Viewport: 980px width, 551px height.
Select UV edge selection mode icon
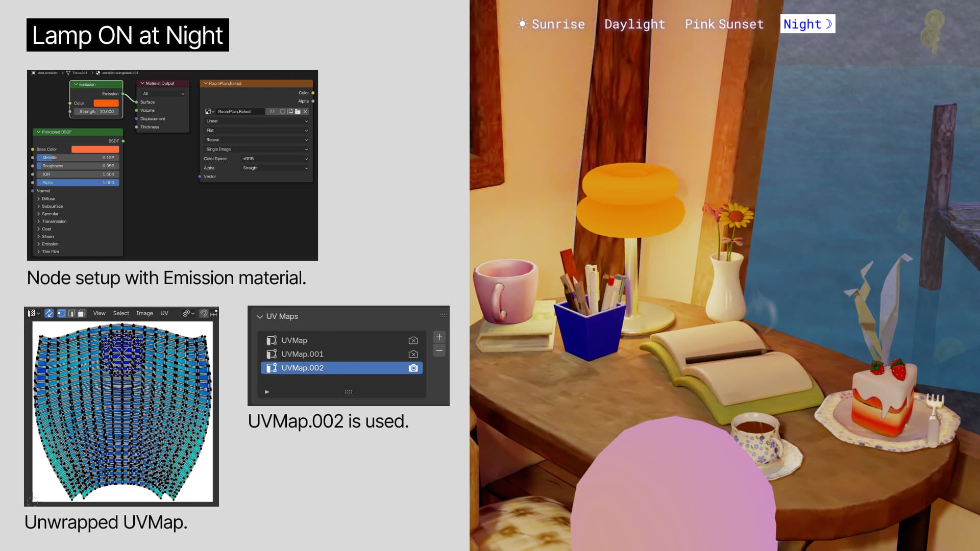71,313
